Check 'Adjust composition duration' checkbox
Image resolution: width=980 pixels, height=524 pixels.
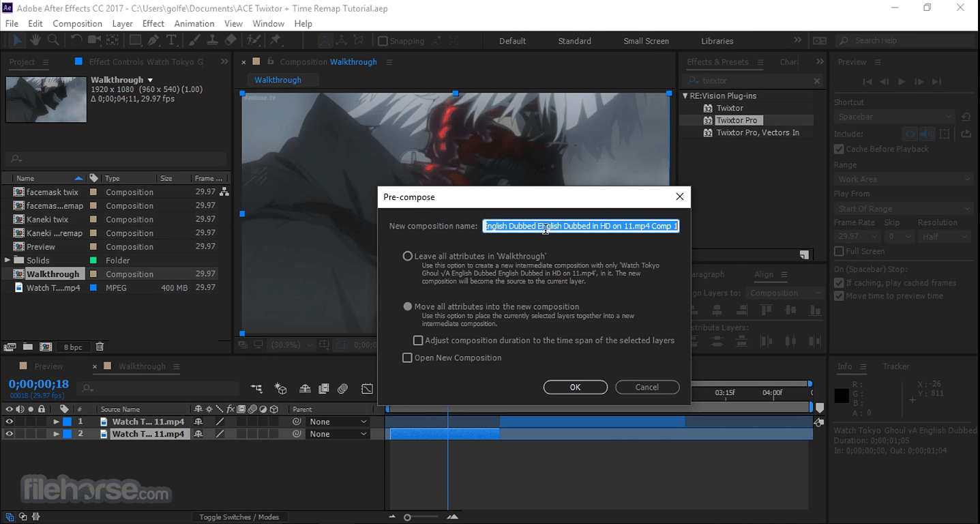coord(418,340)
